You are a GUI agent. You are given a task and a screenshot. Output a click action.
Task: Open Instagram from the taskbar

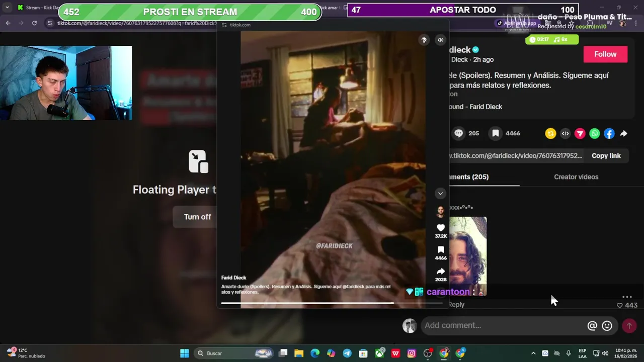click(412, 353)
